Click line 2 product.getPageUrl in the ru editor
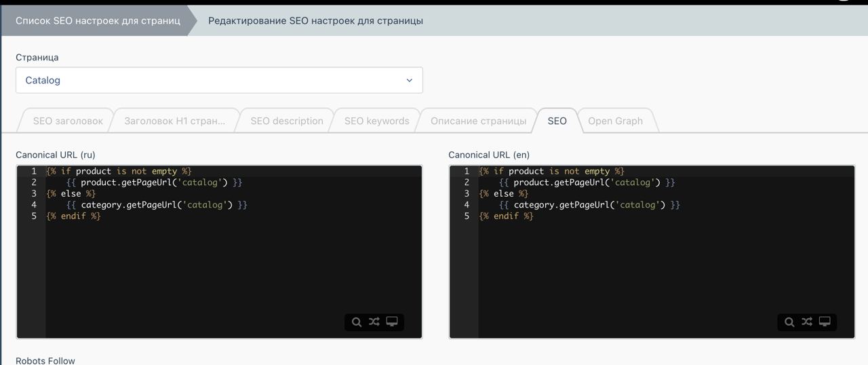Screen dimensions: 868x365 tap(154, 182)
